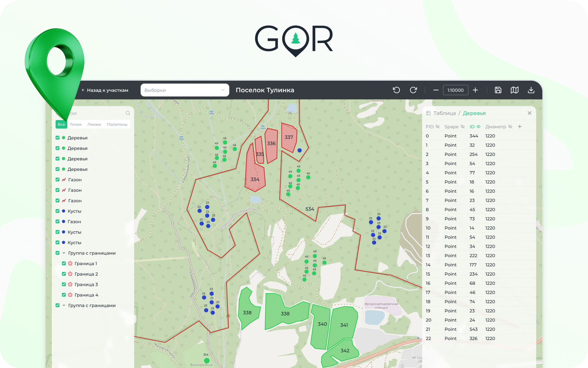Click blue point beside polygon 337
588x368 pixels.
click(300, 150)
